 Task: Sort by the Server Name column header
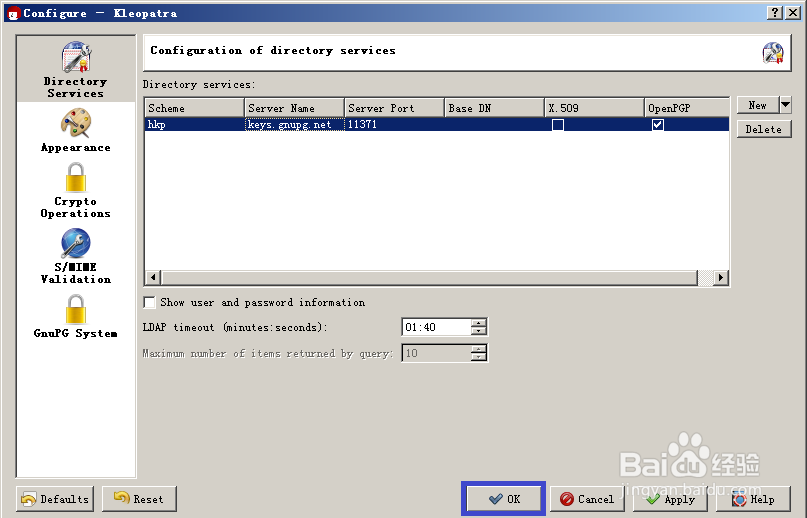tap(294, 108)
